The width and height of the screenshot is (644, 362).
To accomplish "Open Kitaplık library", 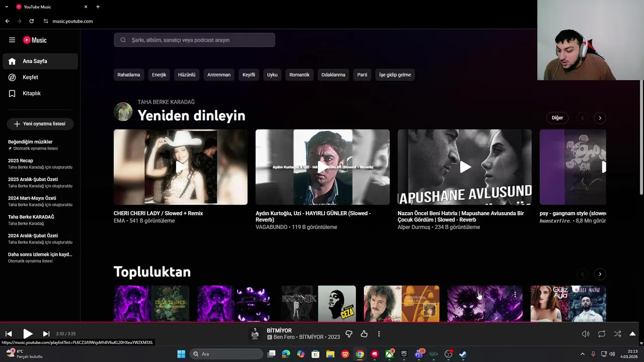I will (x=40, y=94).
